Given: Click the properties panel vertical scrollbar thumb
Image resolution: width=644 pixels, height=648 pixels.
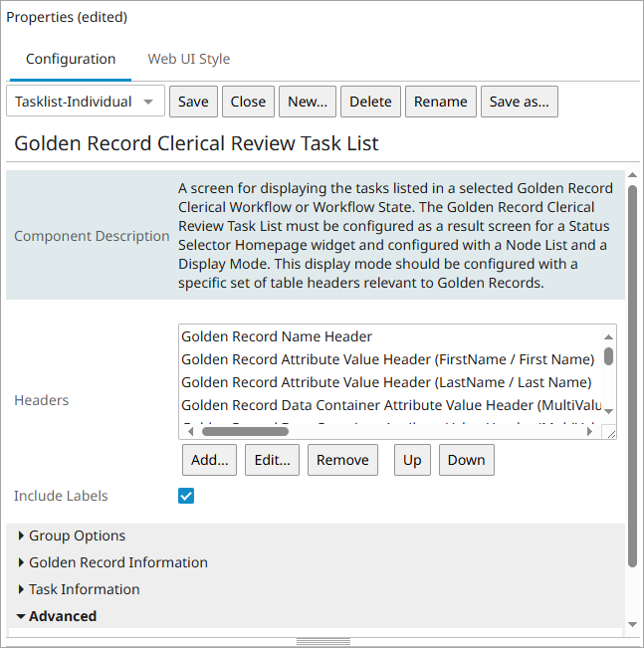Looking at the screenshot, I should click(x=632, y=376).
